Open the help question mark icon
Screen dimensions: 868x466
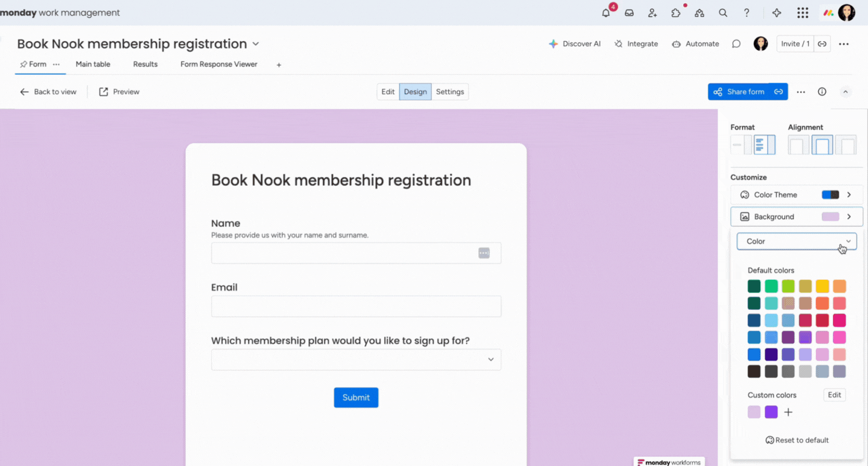tap(746, 13)
